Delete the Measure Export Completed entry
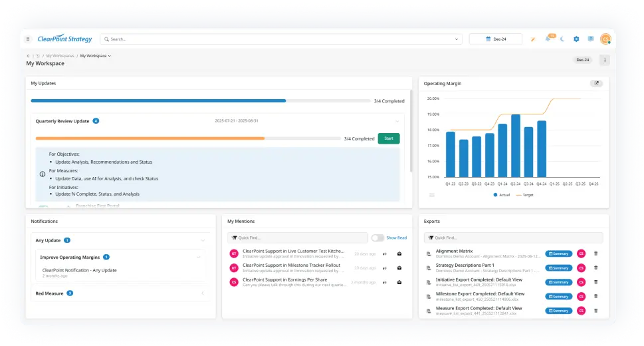644x346 pixels. coord(595,311)
